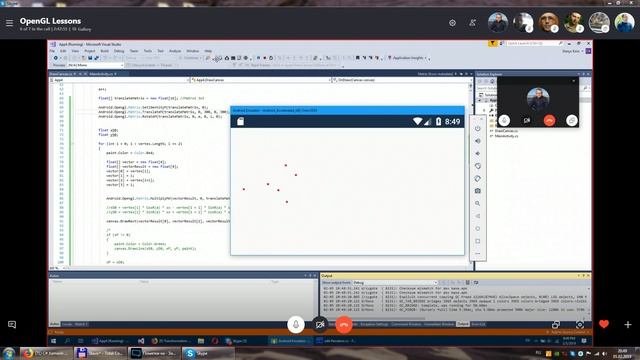Open the project scope dropdown App4 in the editor
640x360 pixels.
[x=119, y=80]
